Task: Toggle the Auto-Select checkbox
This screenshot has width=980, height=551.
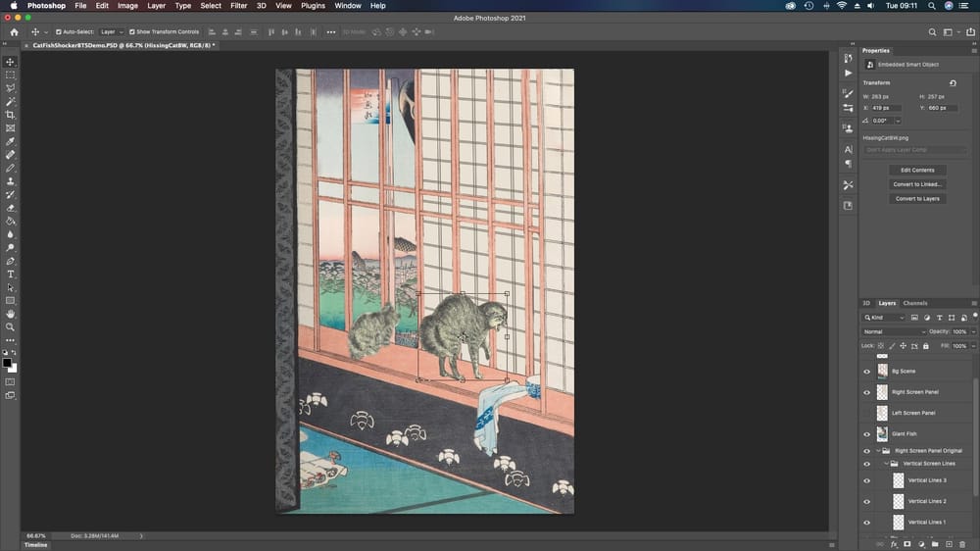Action: tap(59, 32)
